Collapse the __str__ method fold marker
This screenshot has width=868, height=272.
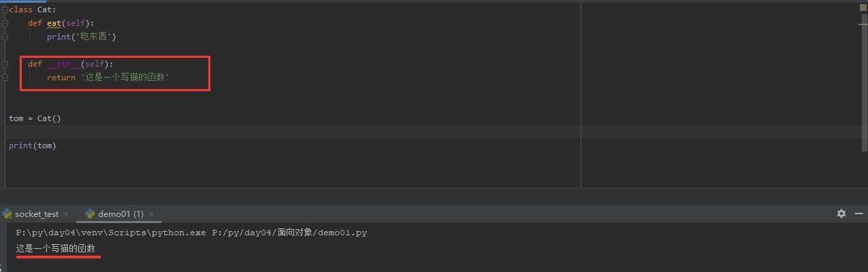pos(5,64)
